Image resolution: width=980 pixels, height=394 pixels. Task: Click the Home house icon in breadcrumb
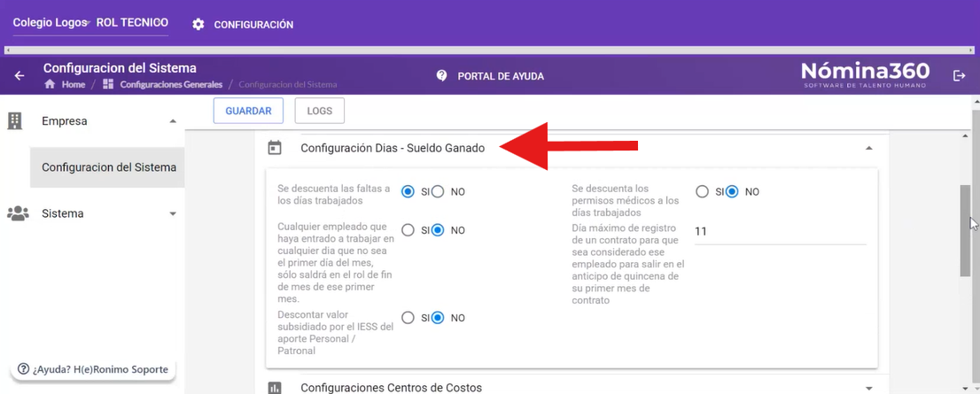tap(50, 84)
